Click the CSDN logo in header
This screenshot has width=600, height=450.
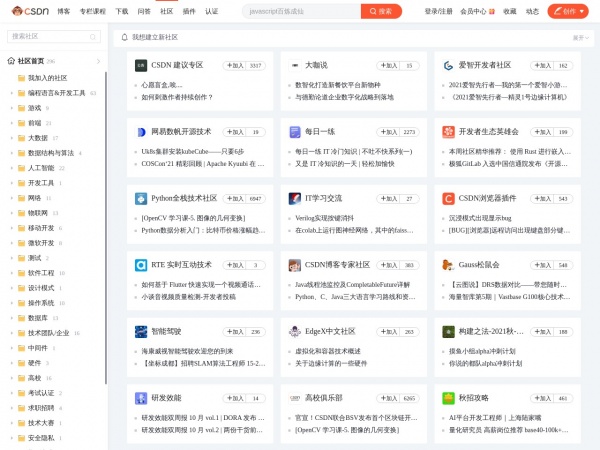click(x=32, y=11)
